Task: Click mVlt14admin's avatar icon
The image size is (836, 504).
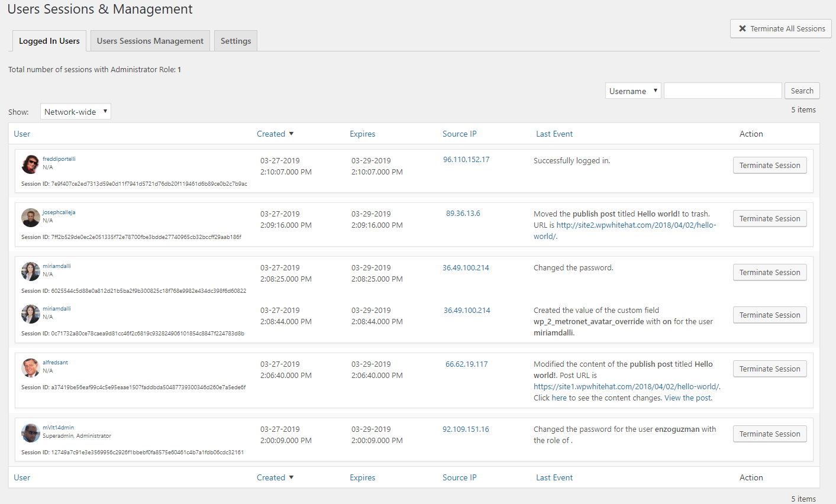Action: coord(31,433)
